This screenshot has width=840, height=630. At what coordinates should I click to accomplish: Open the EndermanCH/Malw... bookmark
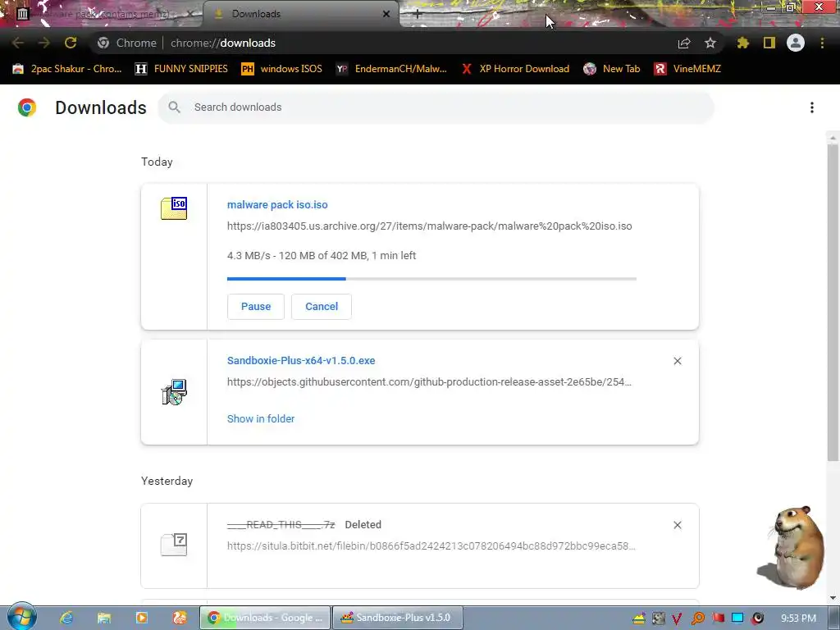click(x=391, y=69)
